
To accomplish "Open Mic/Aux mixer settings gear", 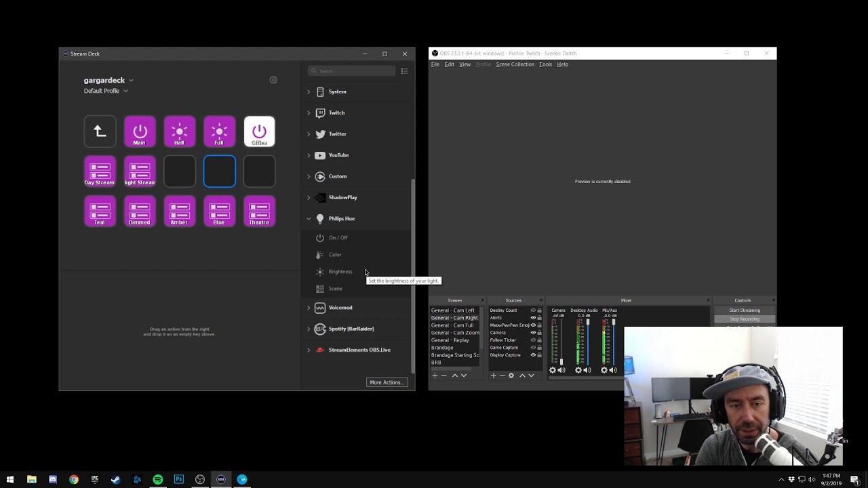I will pyautogui.click(x=604, y=370).
